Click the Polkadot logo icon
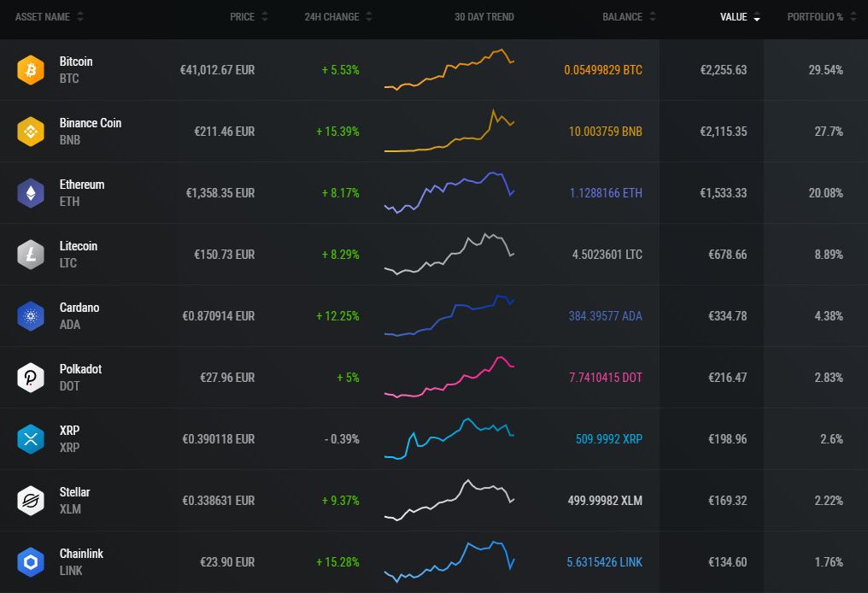Screen dimensions: 868x593 tap(31, 378)
